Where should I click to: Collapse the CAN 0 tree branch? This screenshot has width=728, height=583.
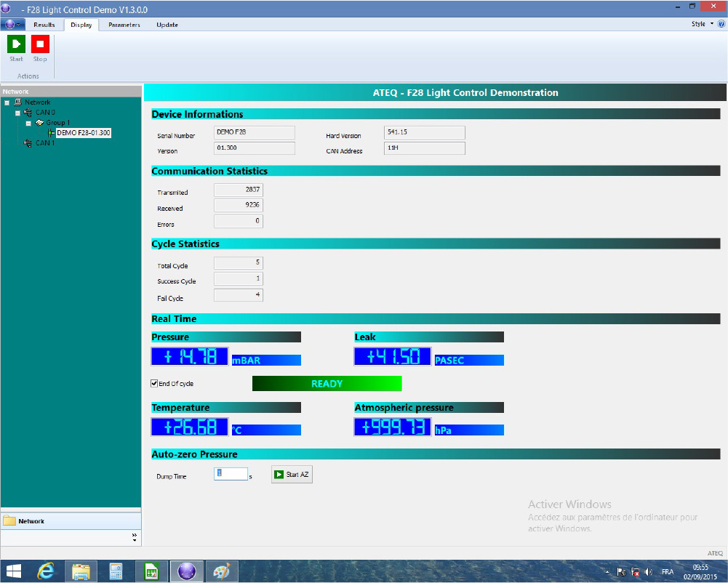(x=17, y=113)
